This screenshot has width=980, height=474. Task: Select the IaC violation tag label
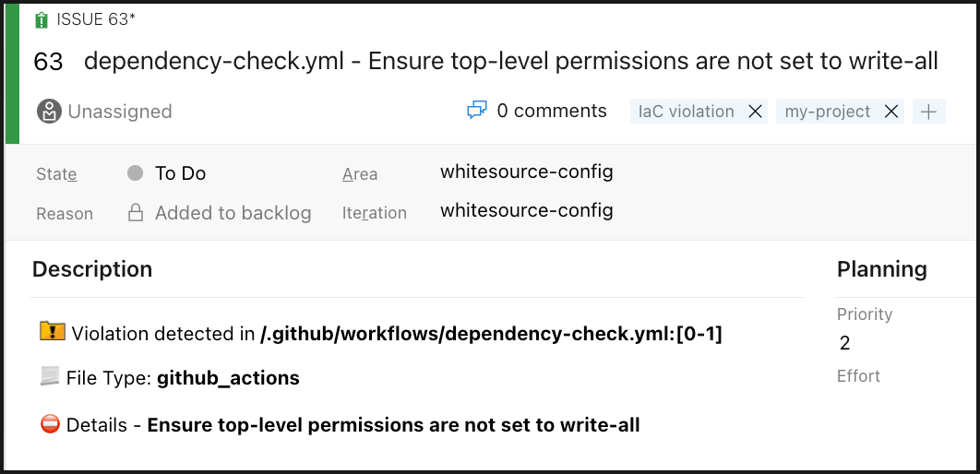(687, 112)
